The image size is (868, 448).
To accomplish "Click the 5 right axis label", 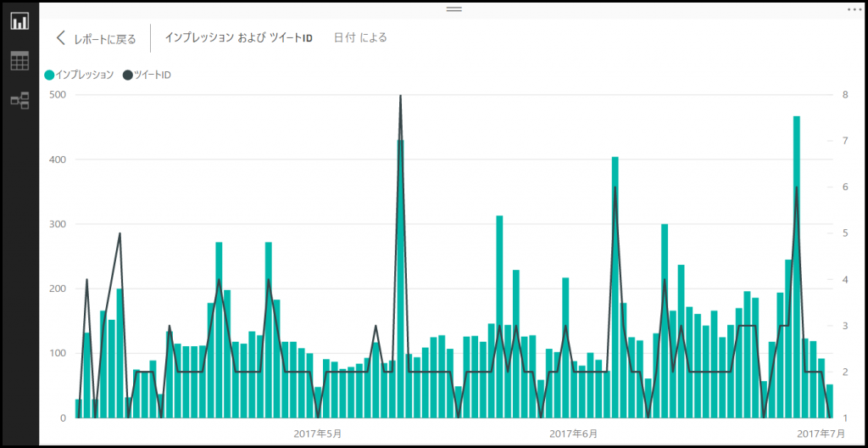I will coord(845,233).
